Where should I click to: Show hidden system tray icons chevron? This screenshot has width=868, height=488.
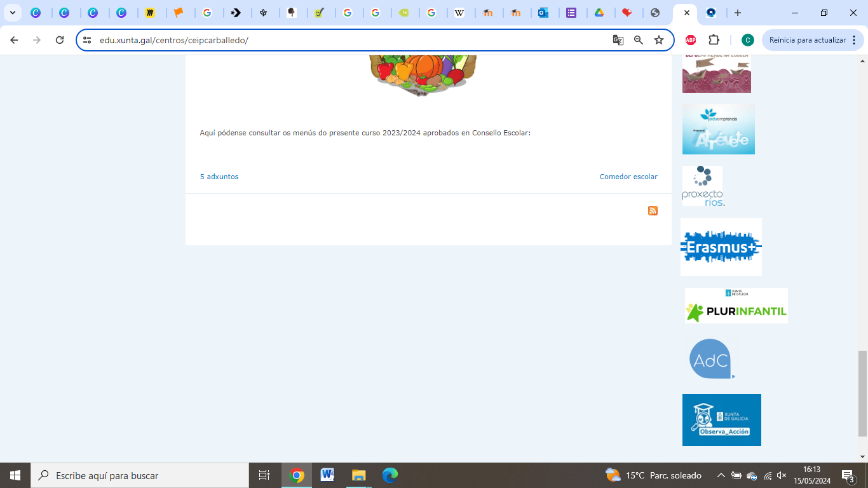pyautogui.click(x=721, y=475)
